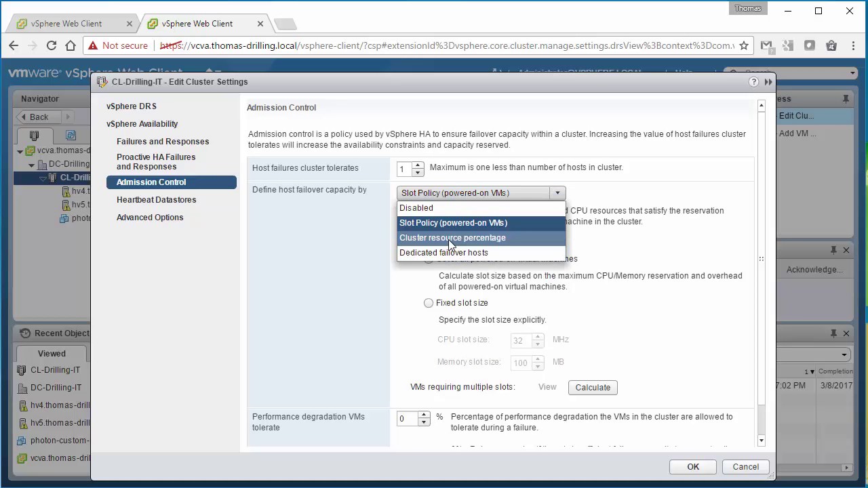Close the second vSphere Web Client tab
Screen dimensions: 868x488
tap(260, 23)
